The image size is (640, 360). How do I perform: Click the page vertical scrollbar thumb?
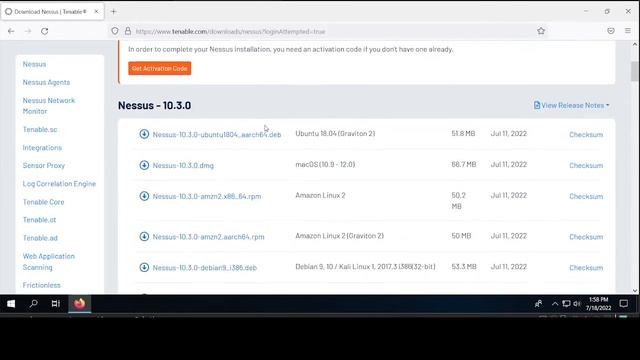tap(635, 71)
